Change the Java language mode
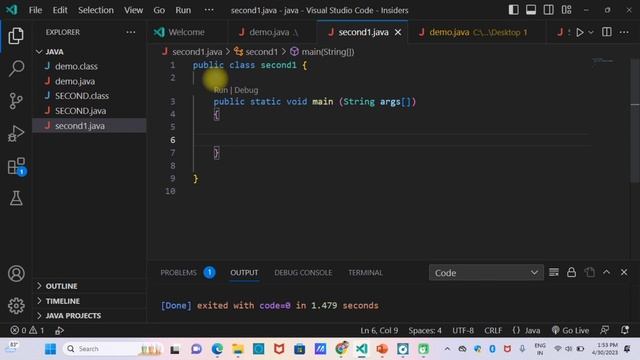The image size is (640, 360). [532, 330]
